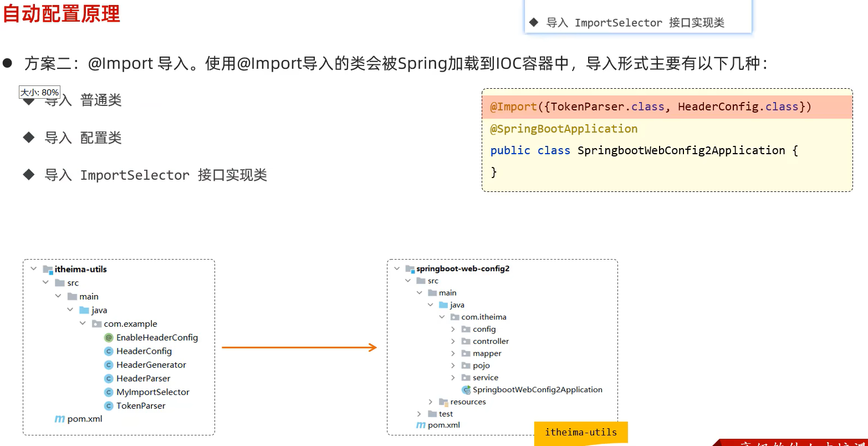
Task: Click the '导入 配置类' bullet text
Action: [83, 138]
